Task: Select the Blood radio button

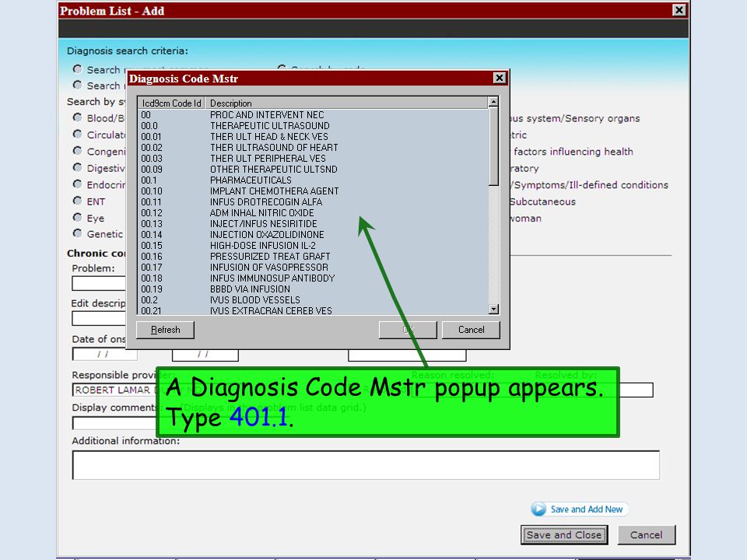Action: tap(77, 117)
